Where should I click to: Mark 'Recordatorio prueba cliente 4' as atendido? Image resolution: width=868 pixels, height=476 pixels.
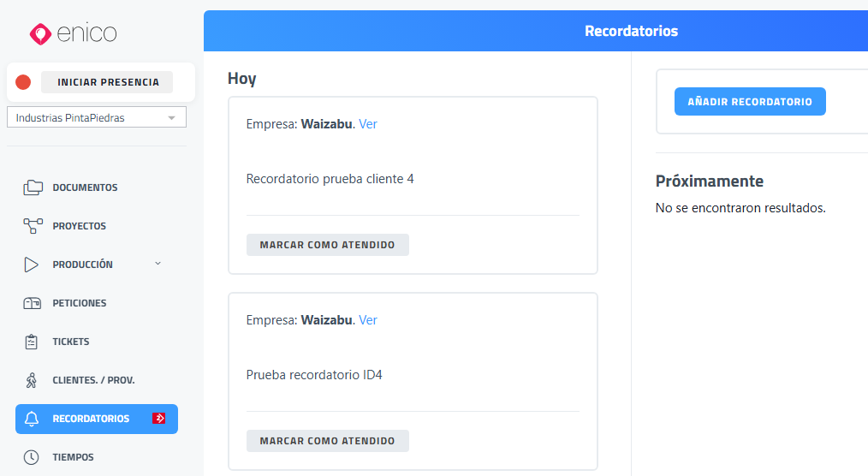[327, 245]
